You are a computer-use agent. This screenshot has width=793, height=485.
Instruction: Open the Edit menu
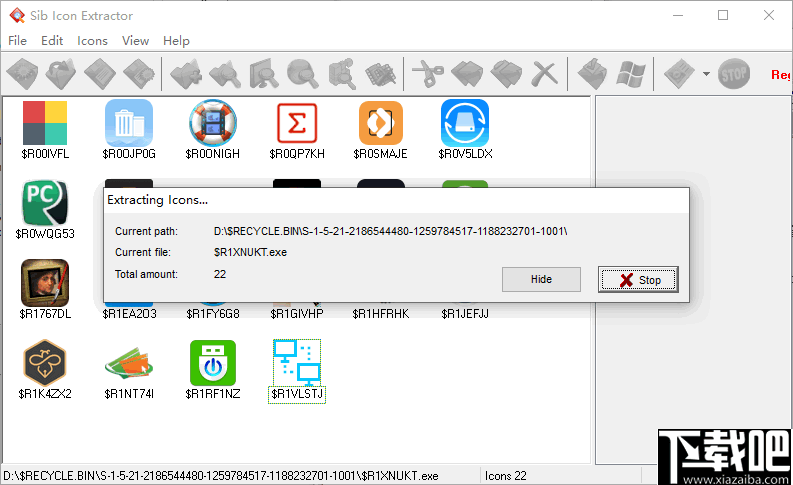[x=52, y=40]
